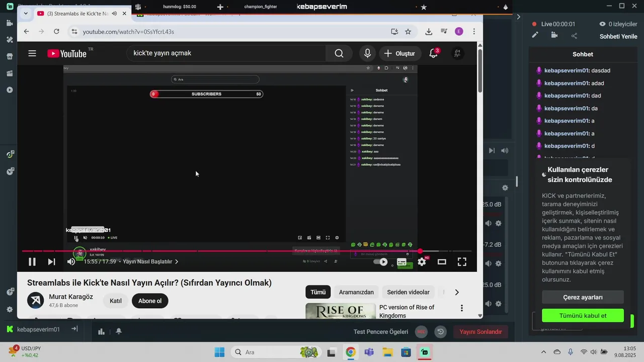The width and height of the screenshot is (644, 362).
Task: Open Streamlabs Highlighter play icon in sidebar
Action: 10,90
